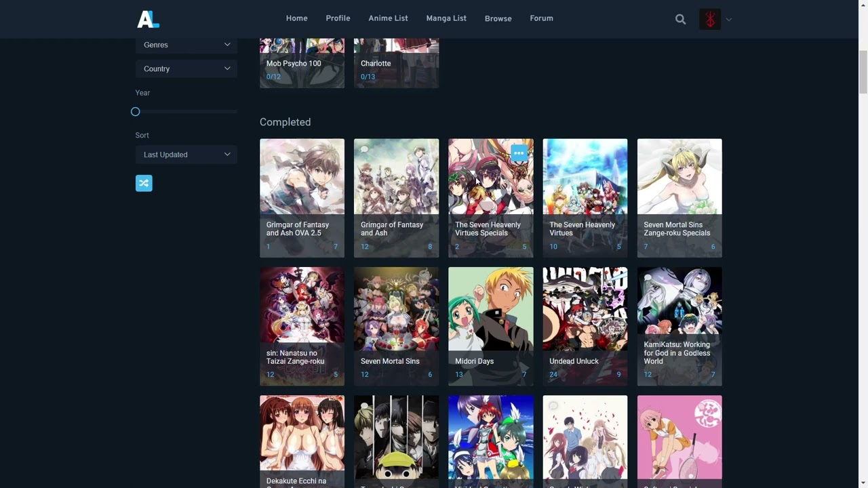868x488 pixels.
Task: Open Undead Unluck title link
Action: [x=574, y=361]
